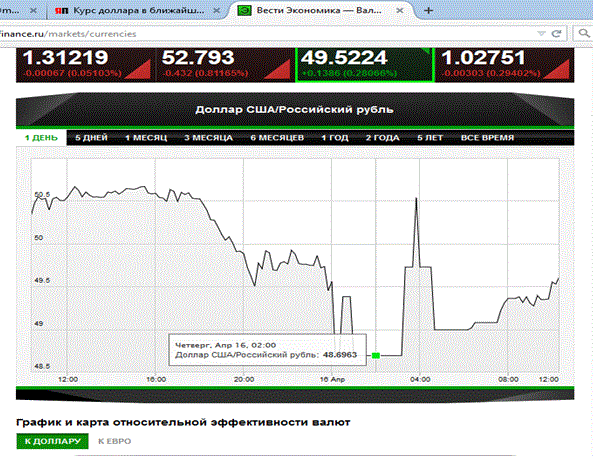The height and width of the screenshot is (456, 593).
Task: Click the К ДОЛЛАРУ button
Action: (53, 441)
